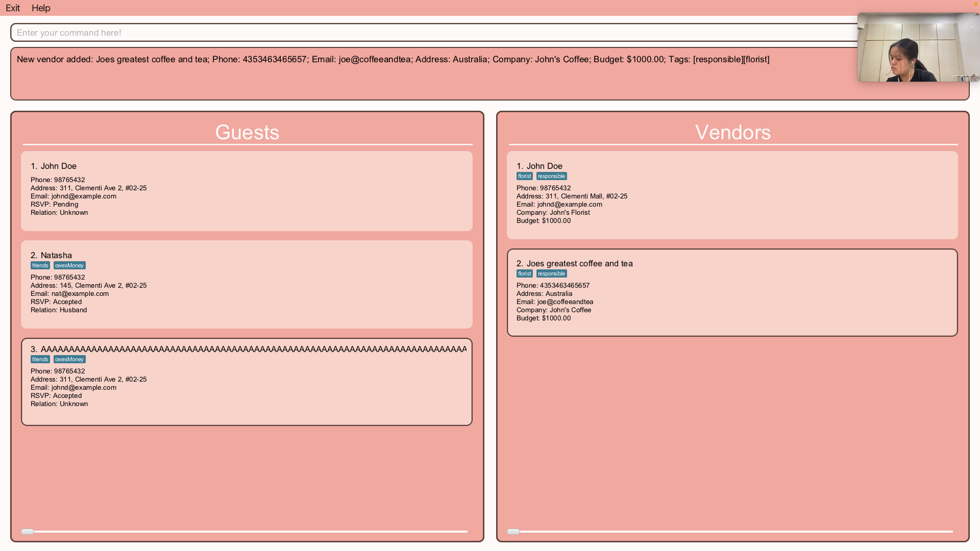
Task: Click Guests list horizontal scrollbar thumb
Action: point(28,532)
